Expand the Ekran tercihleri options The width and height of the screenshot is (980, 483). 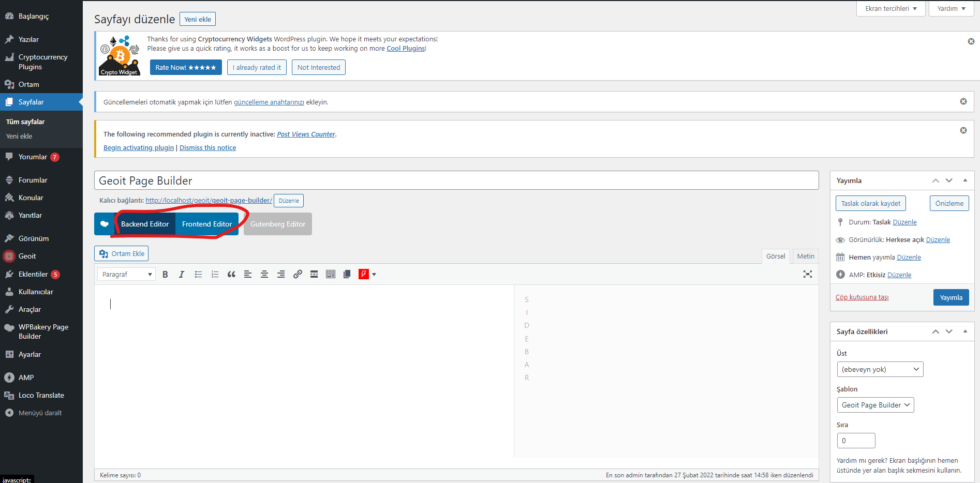point(890,9)
